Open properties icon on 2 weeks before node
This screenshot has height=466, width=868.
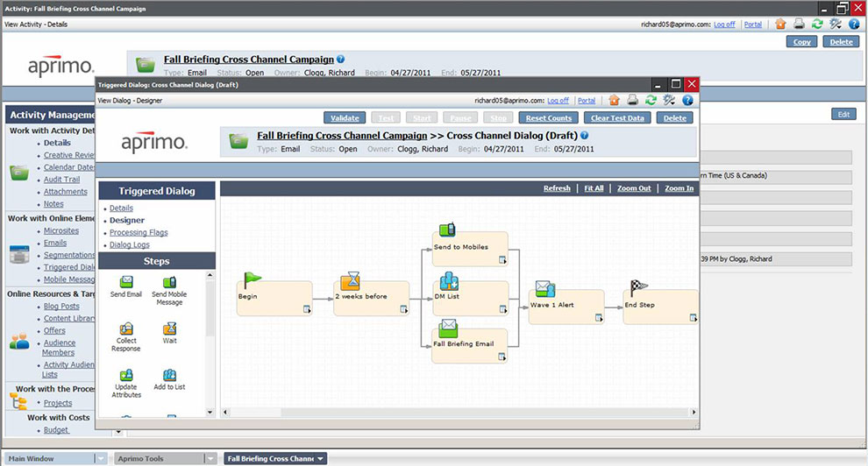pos(404,309)
